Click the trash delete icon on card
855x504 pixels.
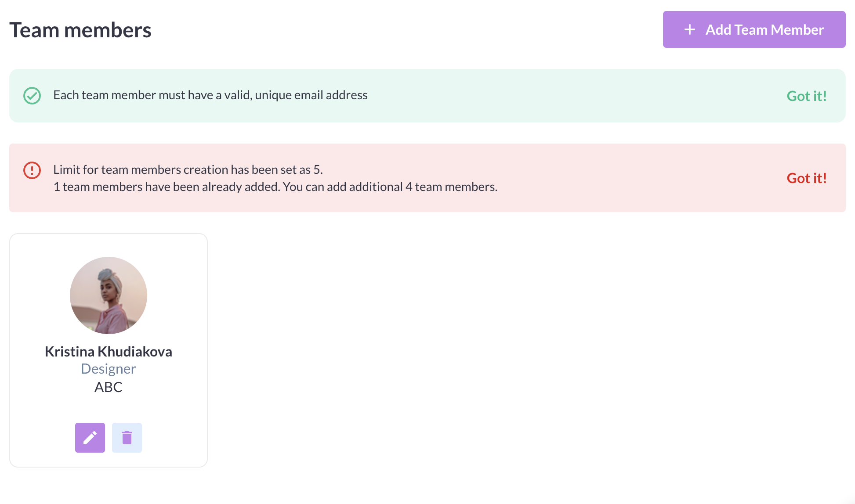[127, 438]
